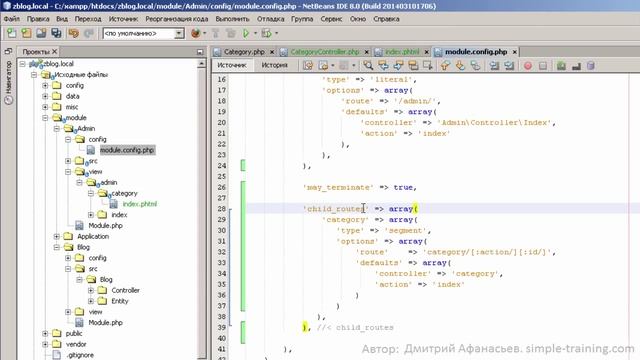This screenshot has width=640, height=360.
Task: Click Stop Macro Recording icon
Action: [x=543, y=65]
